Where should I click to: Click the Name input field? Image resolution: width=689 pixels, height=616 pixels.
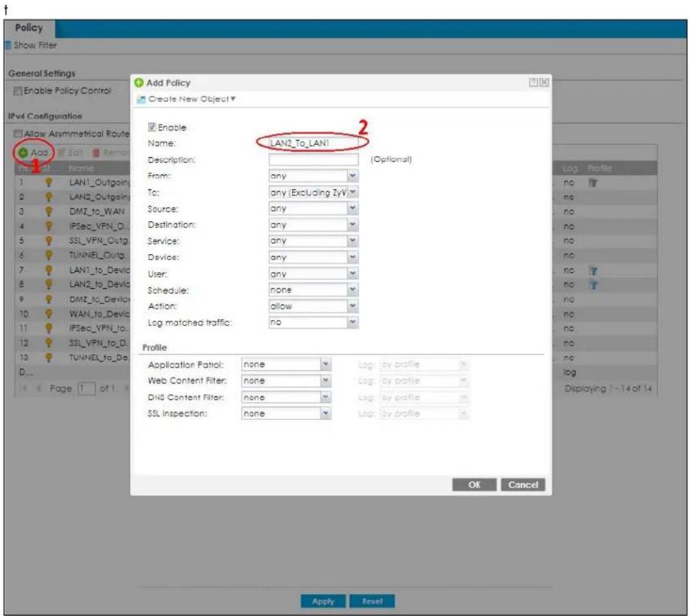pos(313,143)
